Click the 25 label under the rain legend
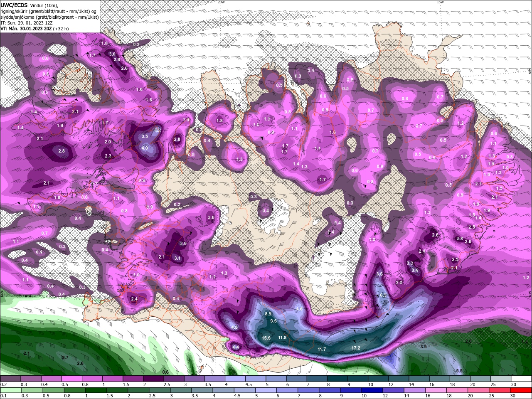This screenshot has width=532, height=399. [x=491, y=396]
